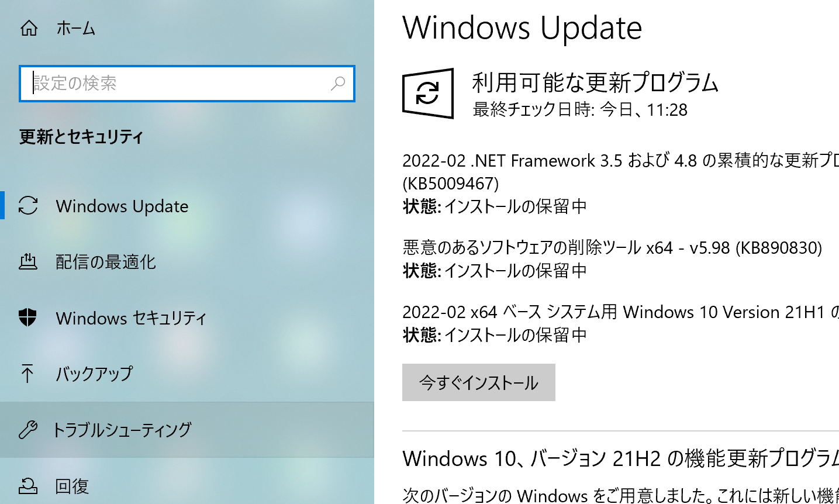Open the ホーム label in sidebar
The height and width of the screenshot is (504, 839).
tap(75, 28)
